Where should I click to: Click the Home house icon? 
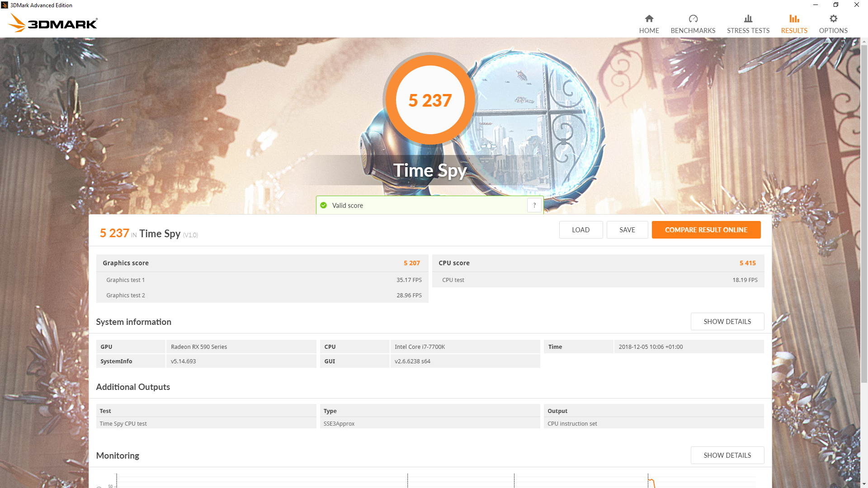[x=649, y=19]
